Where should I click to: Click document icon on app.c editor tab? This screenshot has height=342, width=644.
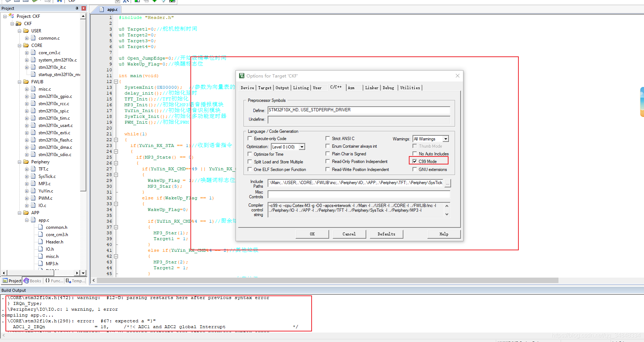[x=102, y=9]
